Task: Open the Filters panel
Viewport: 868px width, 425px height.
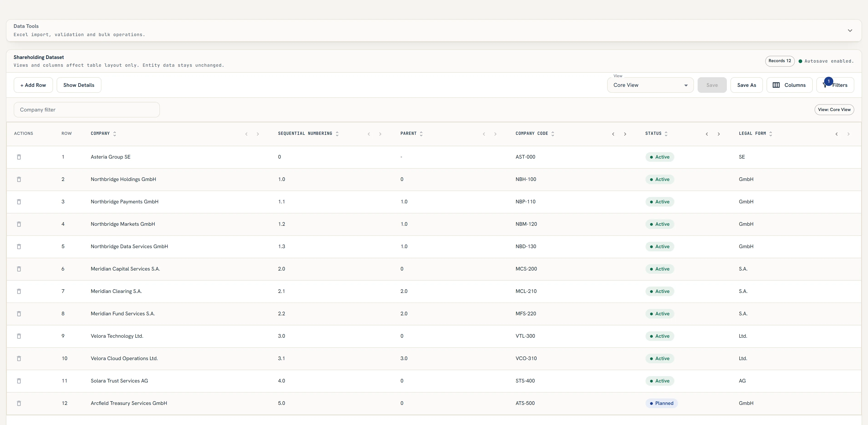Action: (835, 85)
